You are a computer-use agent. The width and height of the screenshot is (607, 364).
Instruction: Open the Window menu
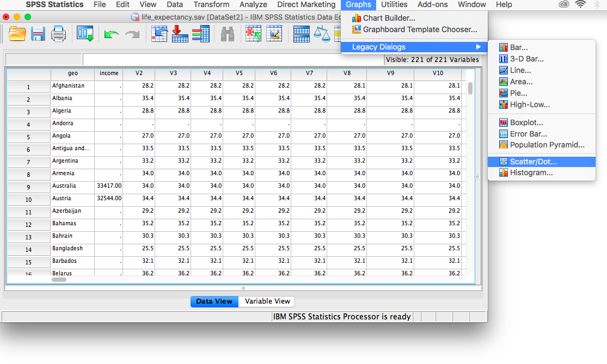click(x=471, y=5)
